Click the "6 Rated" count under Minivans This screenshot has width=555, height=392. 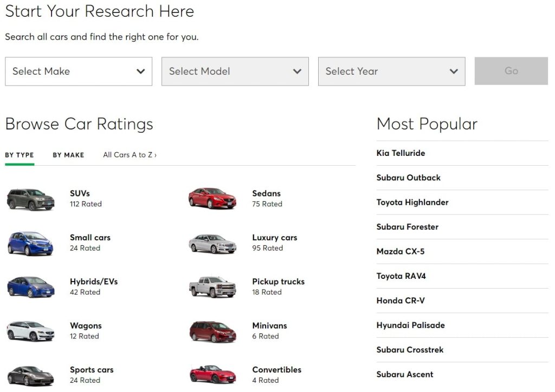(266, 337)
